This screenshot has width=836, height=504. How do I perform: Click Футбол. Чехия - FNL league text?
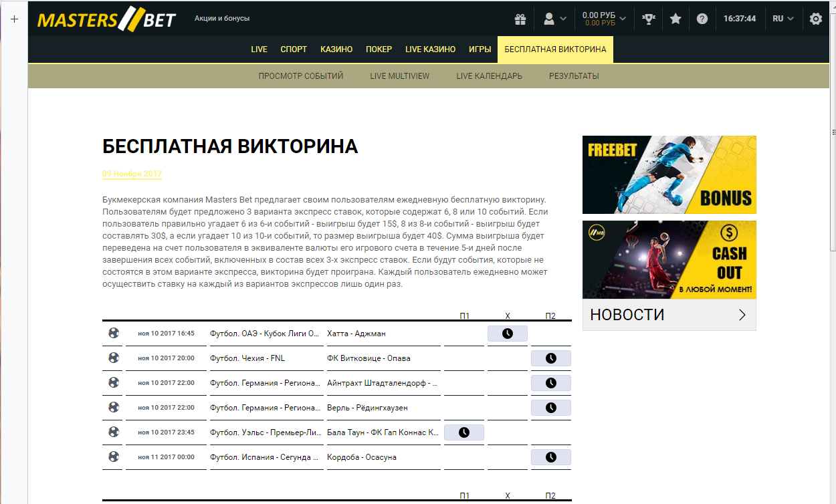coord(247,358)
